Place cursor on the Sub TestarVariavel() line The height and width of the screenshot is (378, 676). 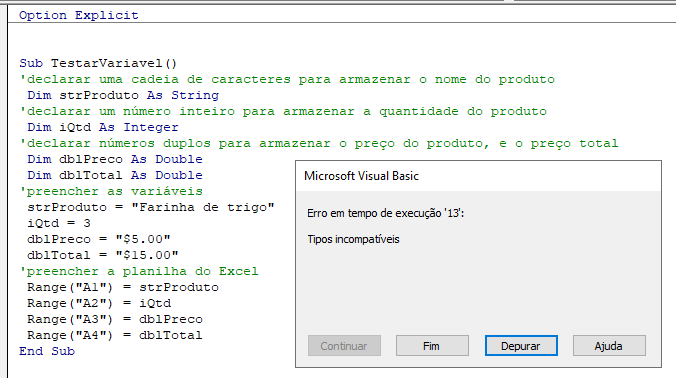pos(98,63)
